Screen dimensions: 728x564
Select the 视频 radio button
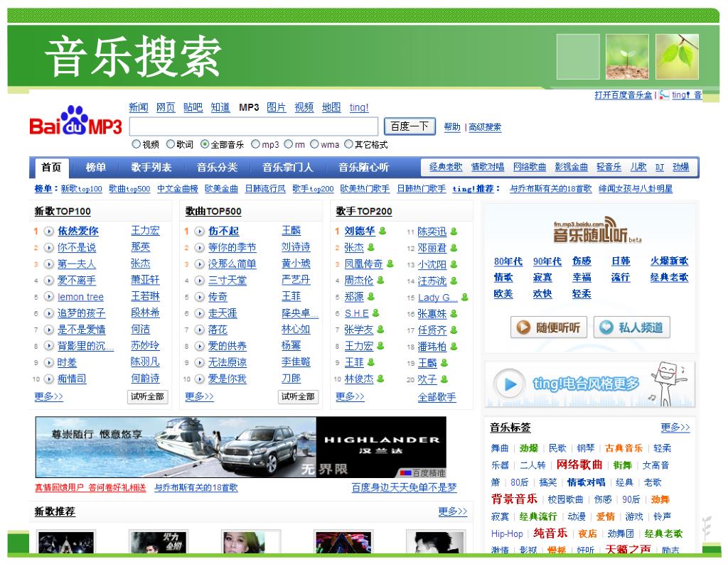click(x=136, y=144)
